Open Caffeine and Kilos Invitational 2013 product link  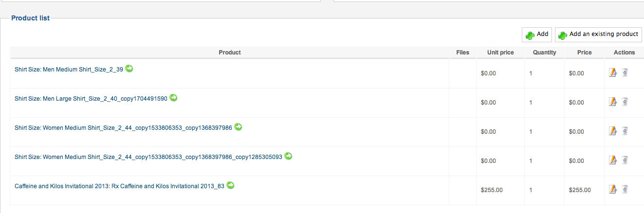119,186
